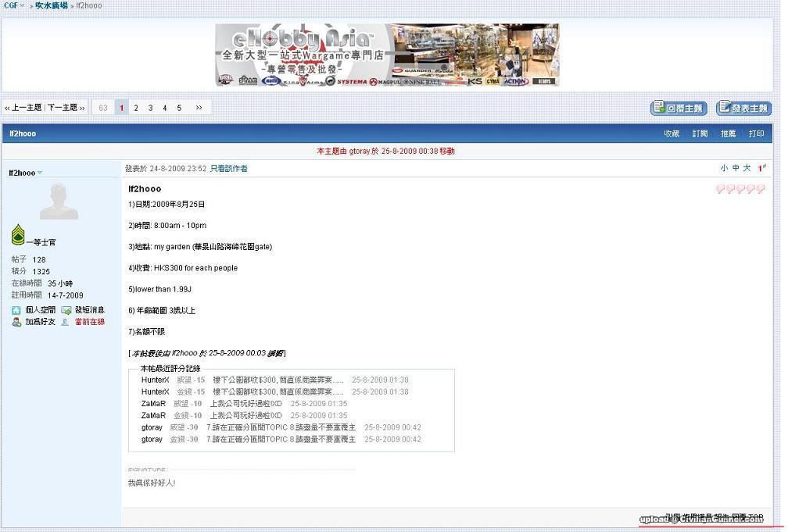Click the 回覆主題 reply topic button

pos(679,109)
